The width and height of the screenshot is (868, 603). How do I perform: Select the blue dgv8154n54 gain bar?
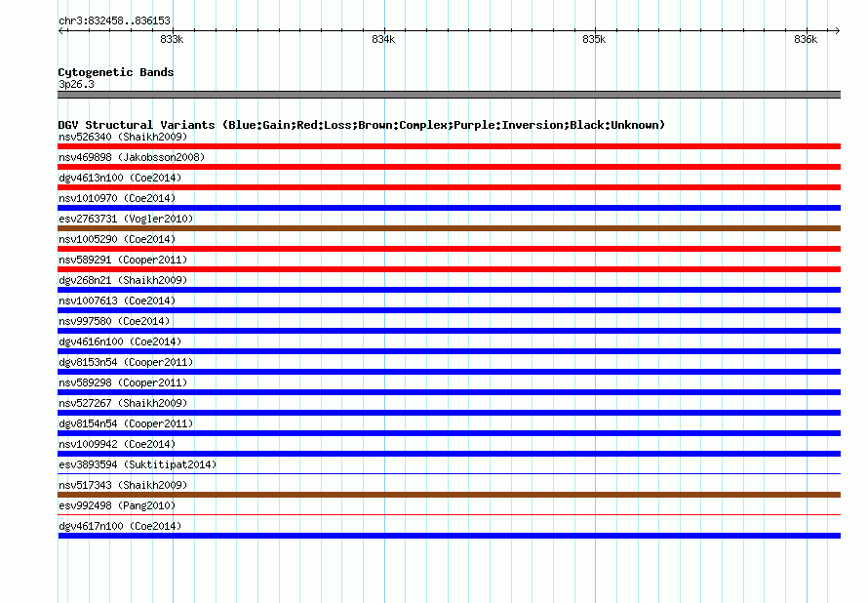(449, 433)
